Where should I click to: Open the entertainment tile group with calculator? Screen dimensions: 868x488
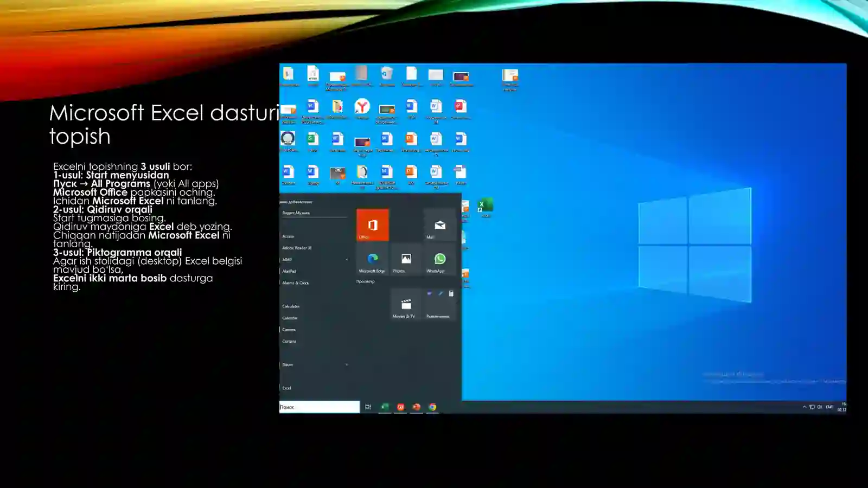[x=439, y=304]
